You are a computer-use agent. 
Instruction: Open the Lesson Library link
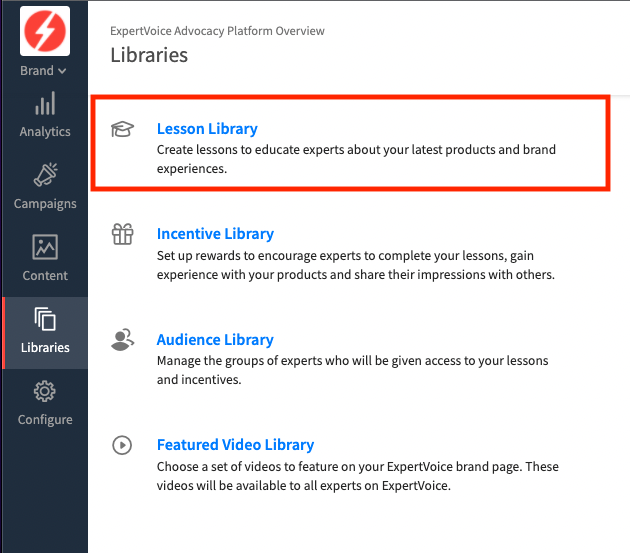[x=207, y=129]
